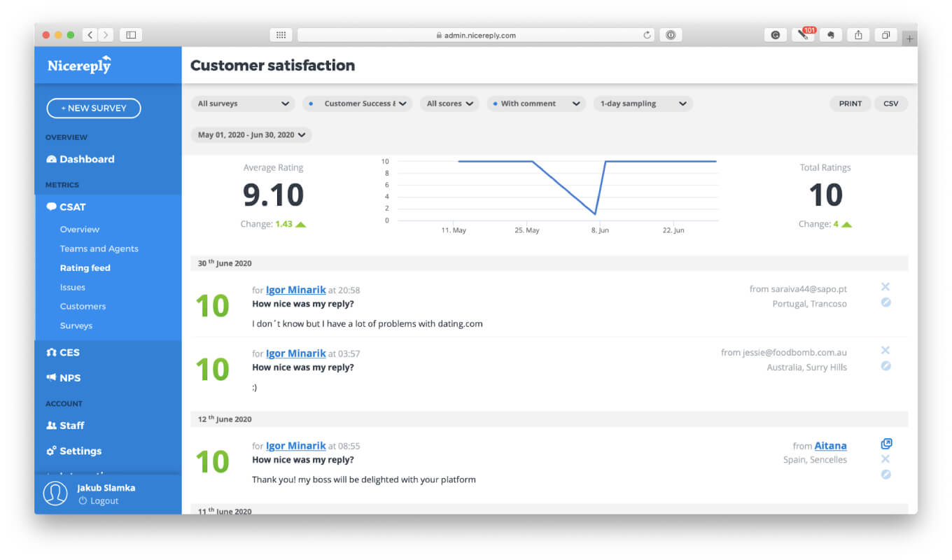Open the All surveys dropdown

tap(244, 104)
